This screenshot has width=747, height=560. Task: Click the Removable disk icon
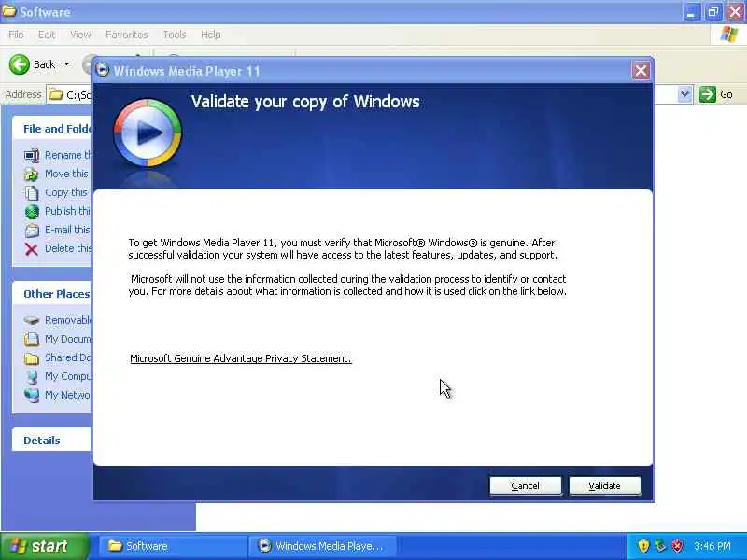tap(32, 320)
